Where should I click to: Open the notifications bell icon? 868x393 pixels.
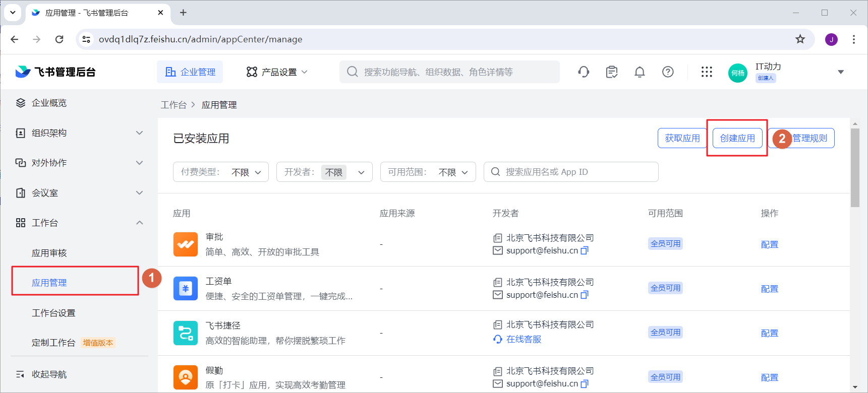pyautogui.click(x=640, y=72)
